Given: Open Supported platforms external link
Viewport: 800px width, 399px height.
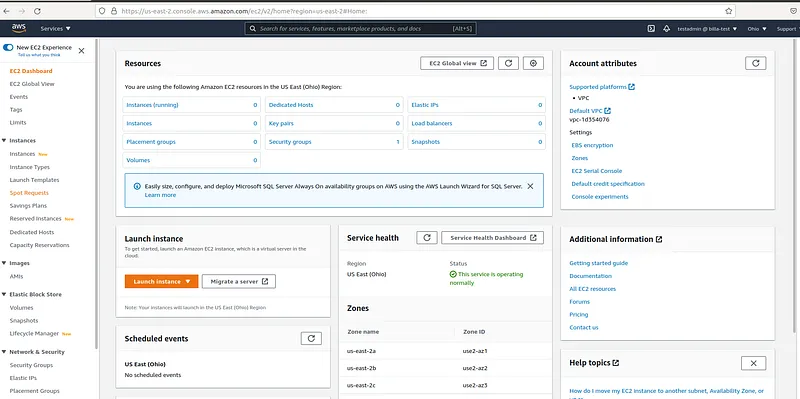Looking at the screenshot, I should (602, 87).
